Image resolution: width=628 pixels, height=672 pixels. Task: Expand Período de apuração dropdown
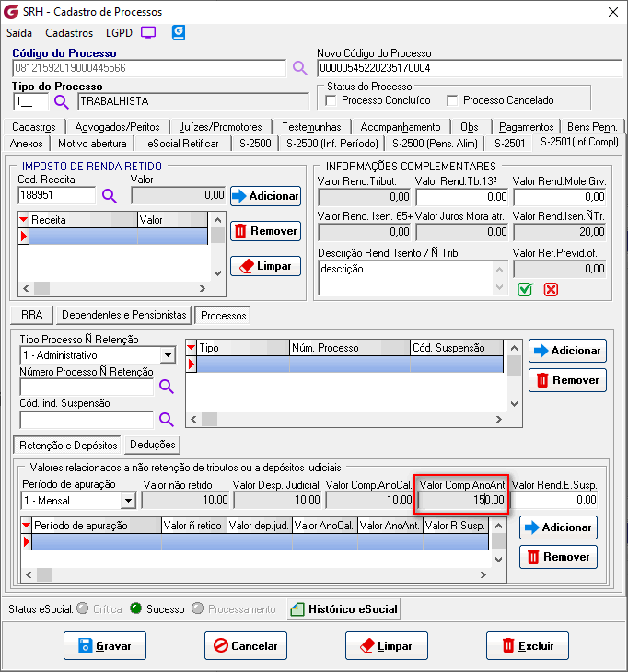(127, 501)
